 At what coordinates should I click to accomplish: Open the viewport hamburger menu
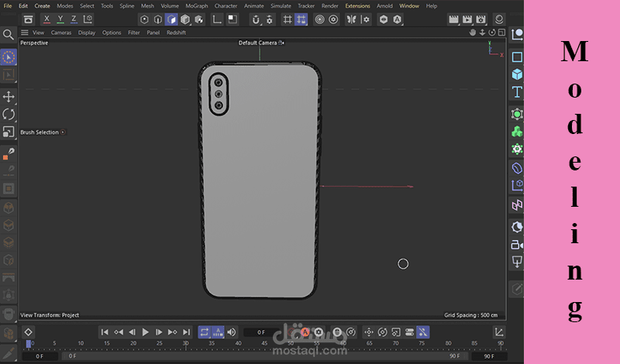pyautogui.click(x=24, y=33)
